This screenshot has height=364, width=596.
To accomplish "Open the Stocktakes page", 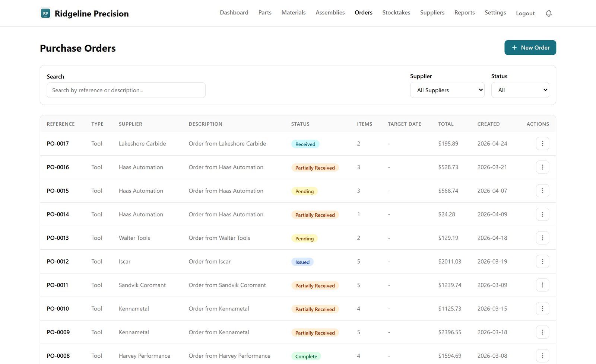I will click(x=396, y=13).
